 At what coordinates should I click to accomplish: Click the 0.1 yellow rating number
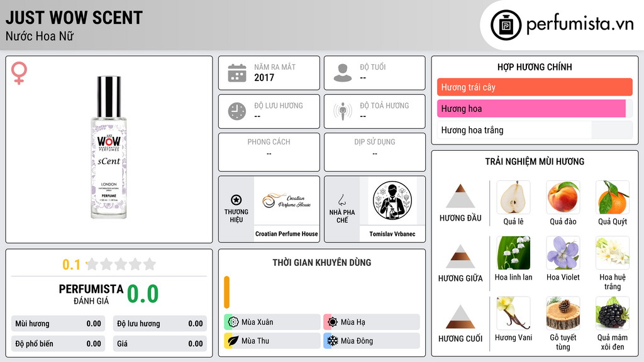coord(72,265)
